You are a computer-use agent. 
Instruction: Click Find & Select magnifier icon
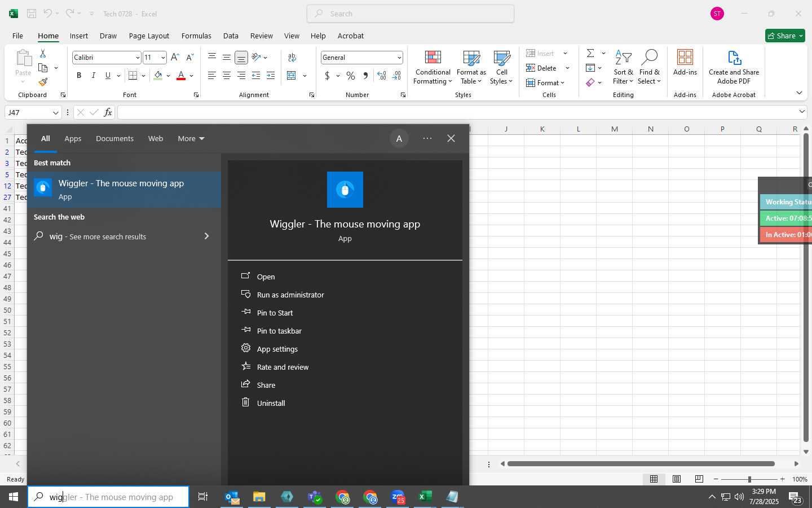tap(649, 58)
